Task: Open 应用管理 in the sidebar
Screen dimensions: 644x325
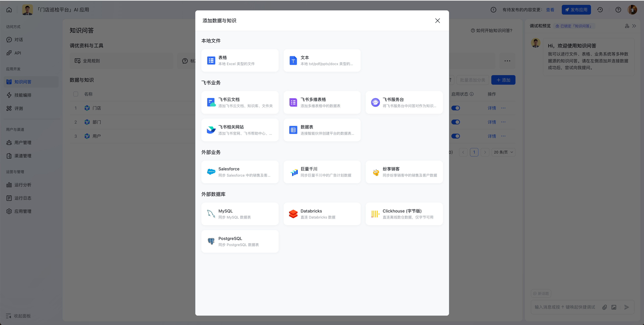Action: click(31, 211)
